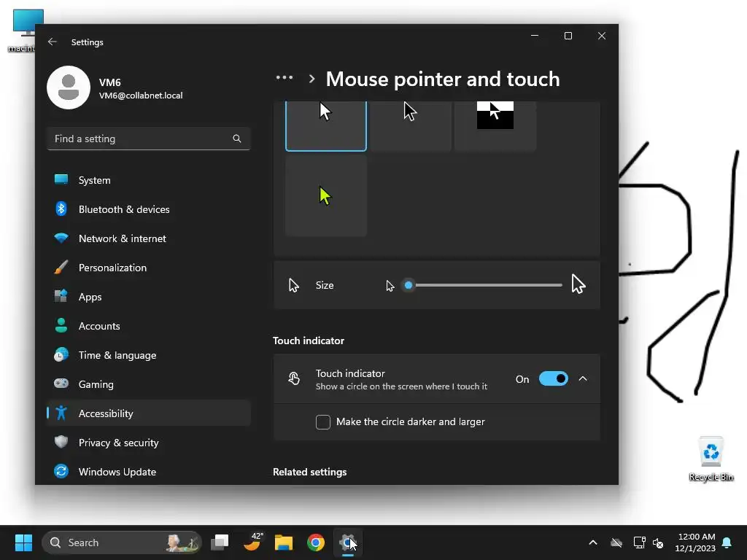
Task: Collapse the Touch indicator section chevron
Action: pyautogui.click(x=583, y=378)
